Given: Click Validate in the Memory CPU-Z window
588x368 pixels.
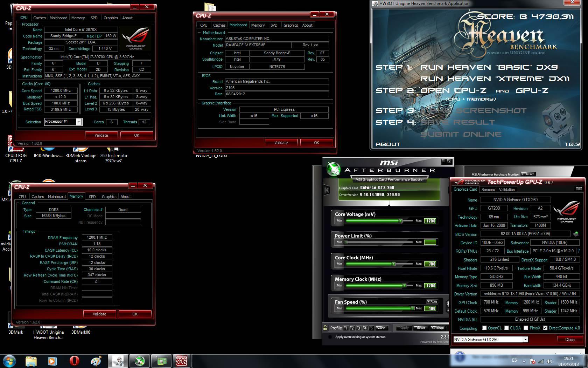Looking at the screenshot, I should click(99, 314).
